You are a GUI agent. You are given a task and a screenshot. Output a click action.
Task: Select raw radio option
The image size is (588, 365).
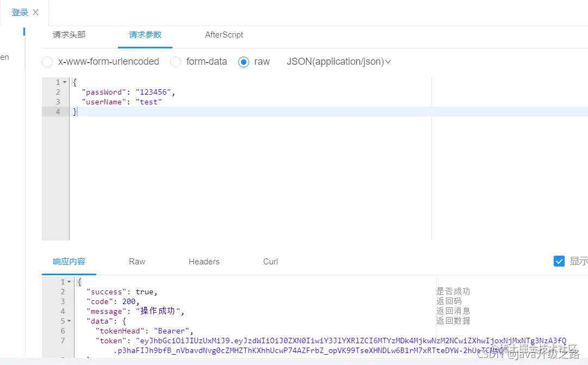[243, 62]
